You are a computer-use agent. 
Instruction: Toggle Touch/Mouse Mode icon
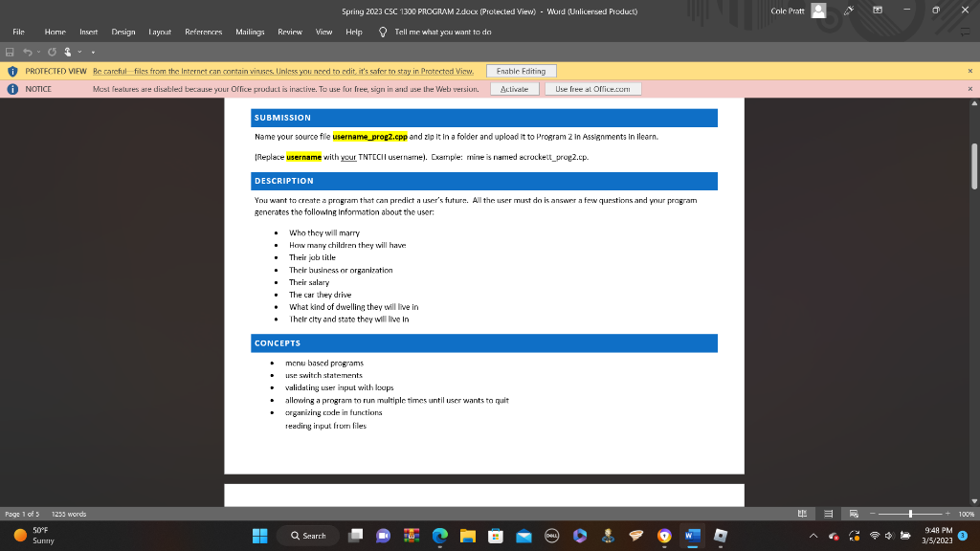point(68,52)
